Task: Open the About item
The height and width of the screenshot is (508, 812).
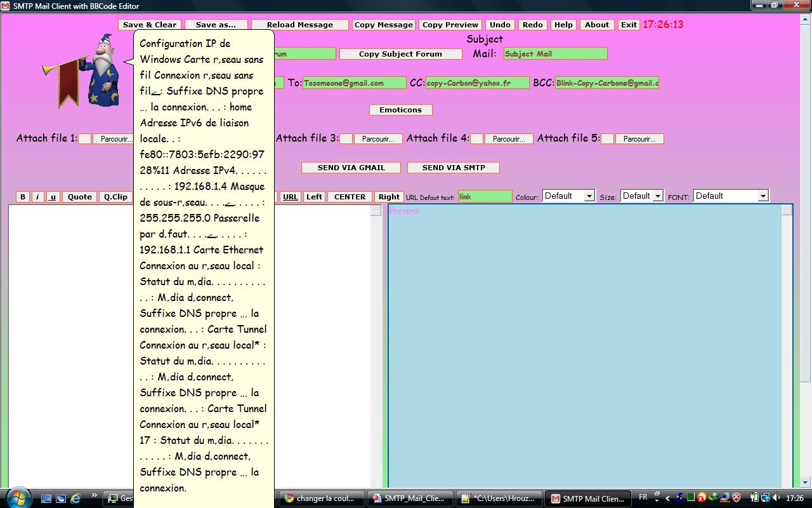Action: click(x=596, y=25)
